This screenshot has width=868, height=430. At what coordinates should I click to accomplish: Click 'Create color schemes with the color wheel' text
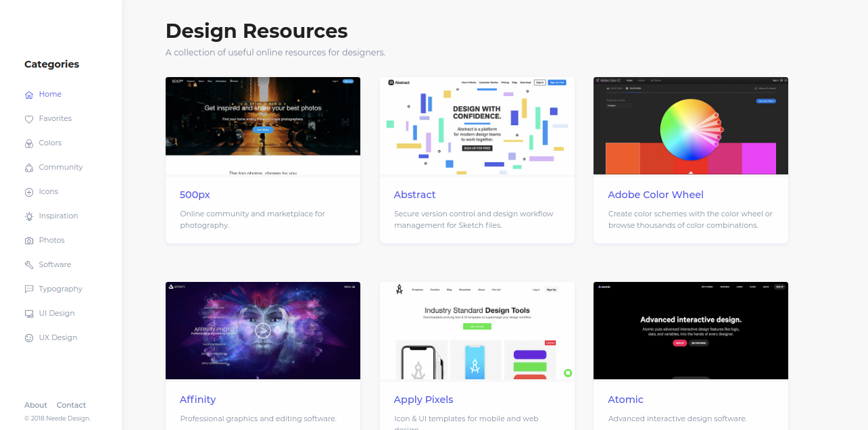point(690,219)
